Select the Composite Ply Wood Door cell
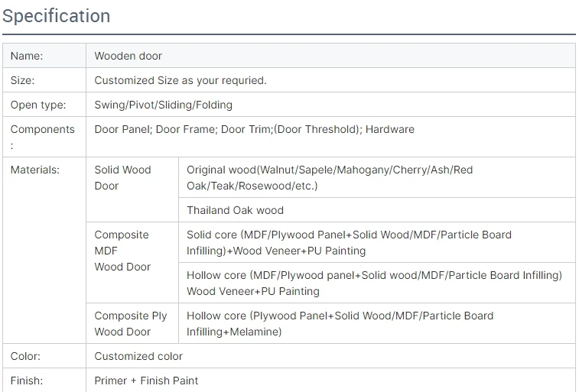 [131, 323]
